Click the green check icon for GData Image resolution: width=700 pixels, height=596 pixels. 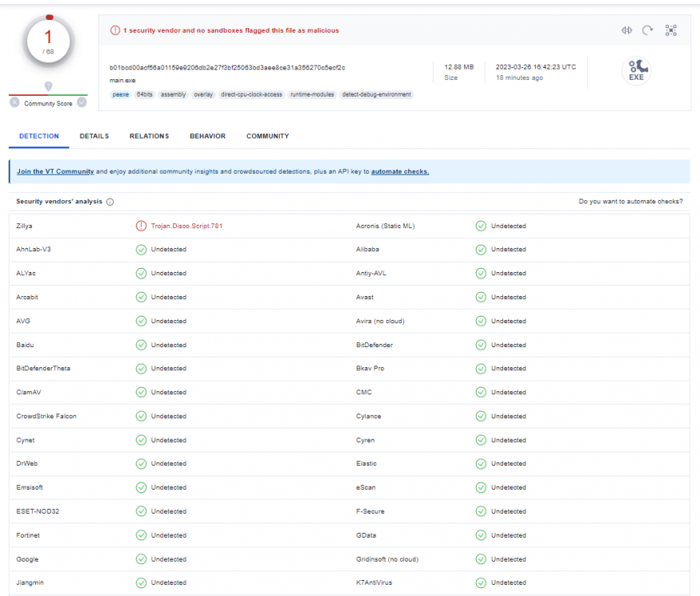[x=481, y=535]
